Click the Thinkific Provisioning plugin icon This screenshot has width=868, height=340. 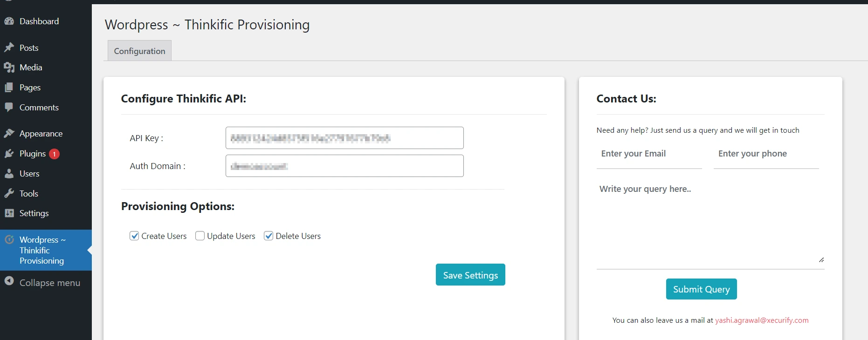tap(9, 239)
